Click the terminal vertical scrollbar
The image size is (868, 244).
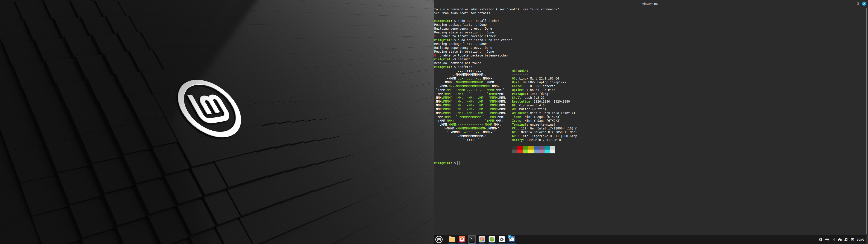click(866, 121)
